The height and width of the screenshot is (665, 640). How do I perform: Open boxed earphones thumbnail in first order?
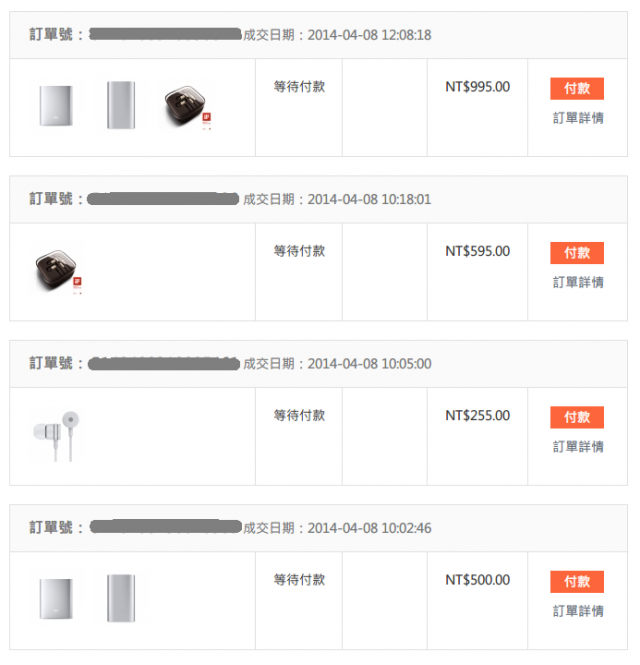tap(187, 107)
